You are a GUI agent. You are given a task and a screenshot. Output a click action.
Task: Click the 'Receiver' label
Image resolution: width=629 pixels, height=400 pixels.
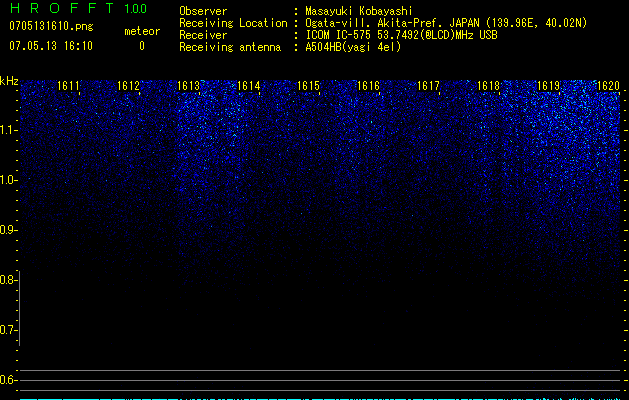pyautogui.click(x=203, y=35)
